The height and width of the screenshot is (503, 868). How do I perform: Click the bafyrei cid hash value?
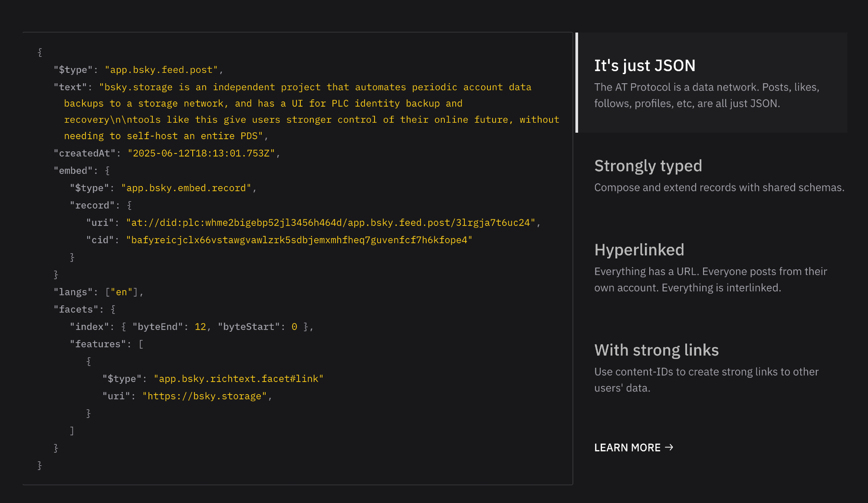299,240
